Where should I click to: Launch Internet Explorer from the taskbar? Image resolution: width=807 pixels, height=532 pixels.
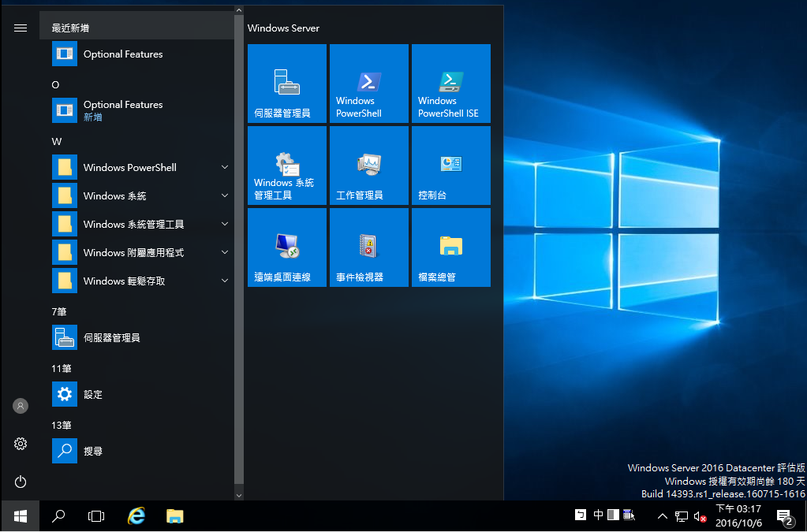click(136, 515)
